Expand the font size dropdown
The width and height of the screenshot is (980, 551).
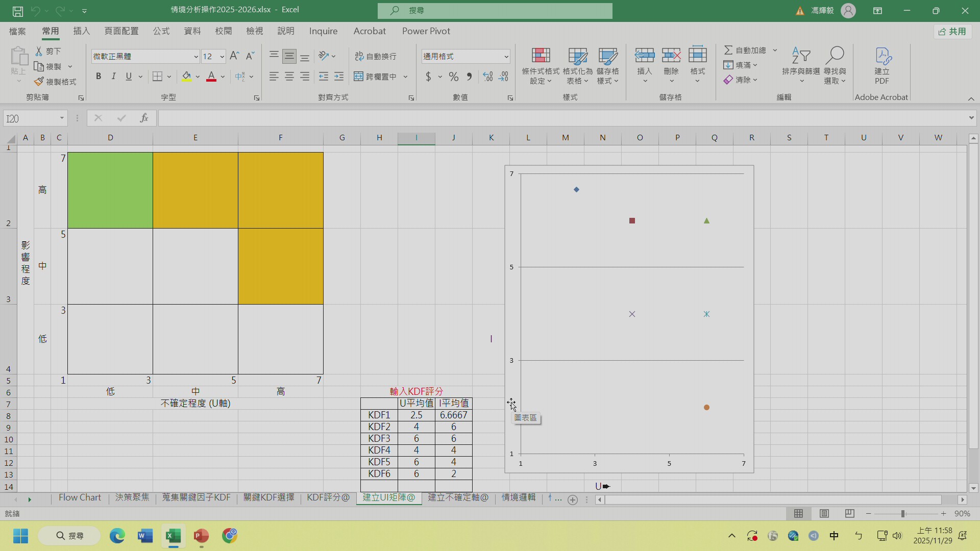(222, 57)
